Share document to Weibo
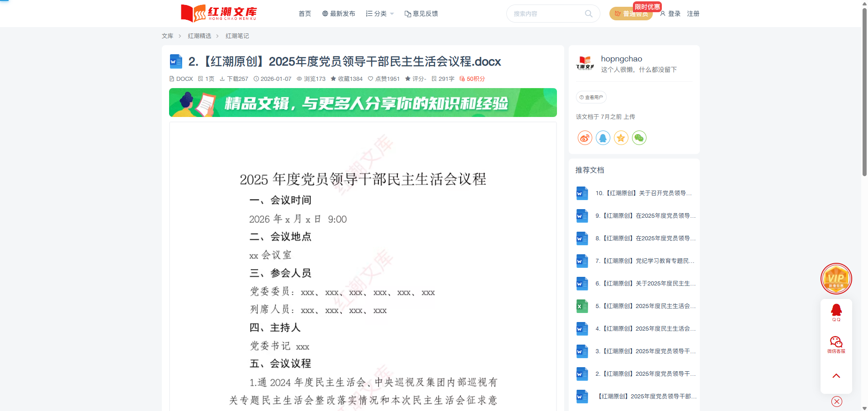868x411 pixels. click(585, 138)
